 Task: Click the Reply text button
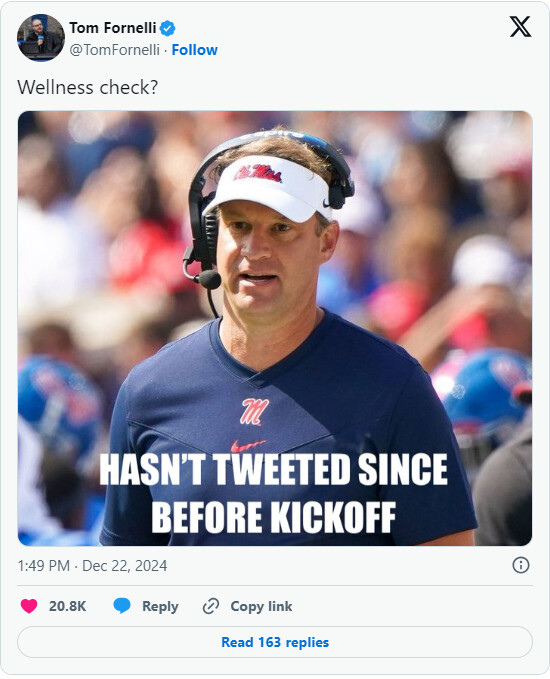[x=160, y=606]
